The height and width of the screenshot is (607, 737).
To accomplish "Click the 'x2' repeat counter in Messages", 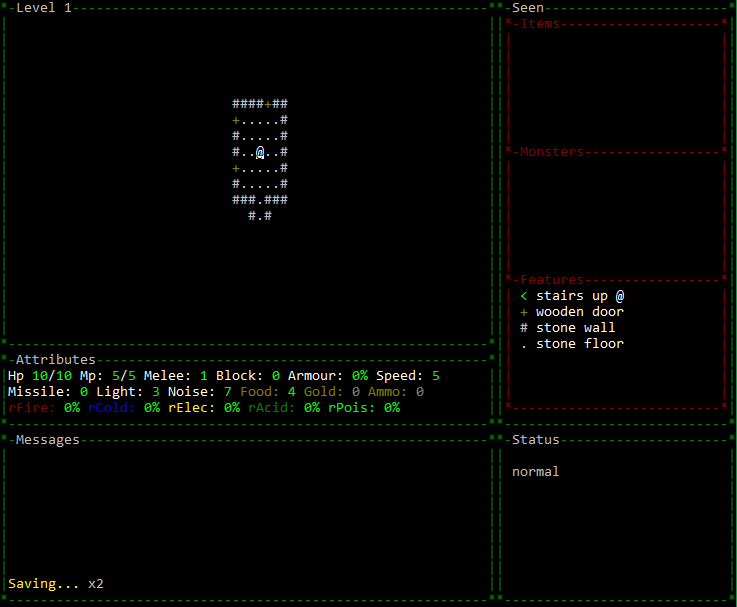I will click(x=95, y=584).
